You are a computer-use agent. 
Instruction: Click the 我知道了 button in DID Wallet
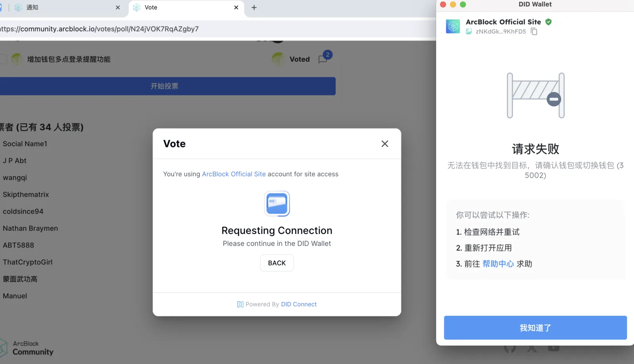(535, 328)
